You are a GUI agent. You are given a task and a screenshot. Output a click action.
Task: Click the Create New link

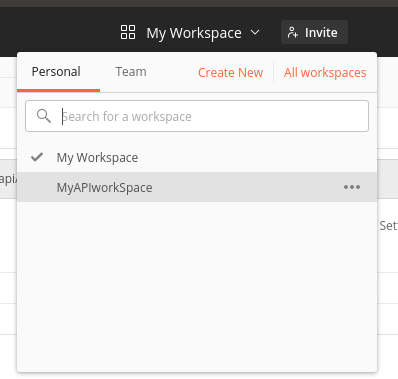[231, 72]
